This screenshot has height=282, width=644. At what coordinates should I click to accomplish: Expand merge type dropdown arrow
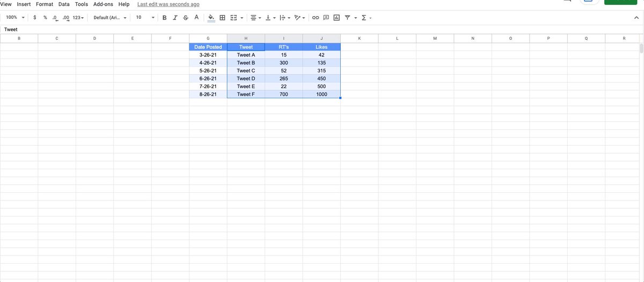click(241, 18)
